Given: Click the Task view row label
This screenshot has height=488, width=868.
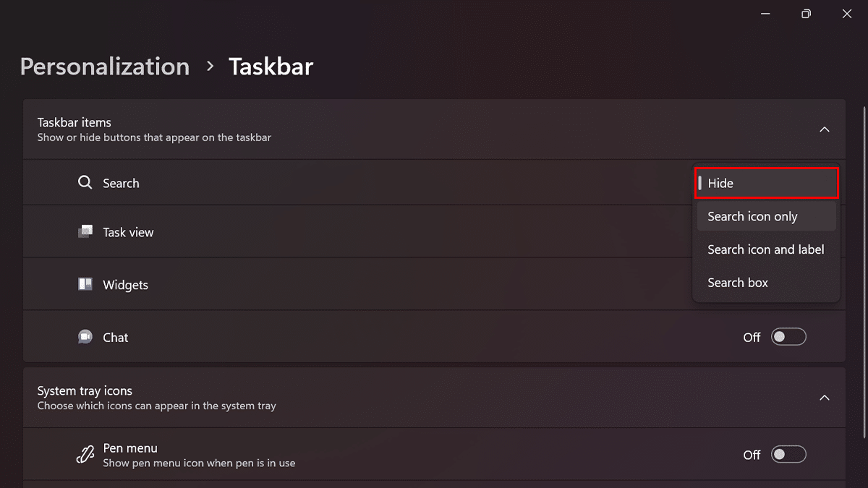Looking at the screenshot, I should click(x=128, y=232).
